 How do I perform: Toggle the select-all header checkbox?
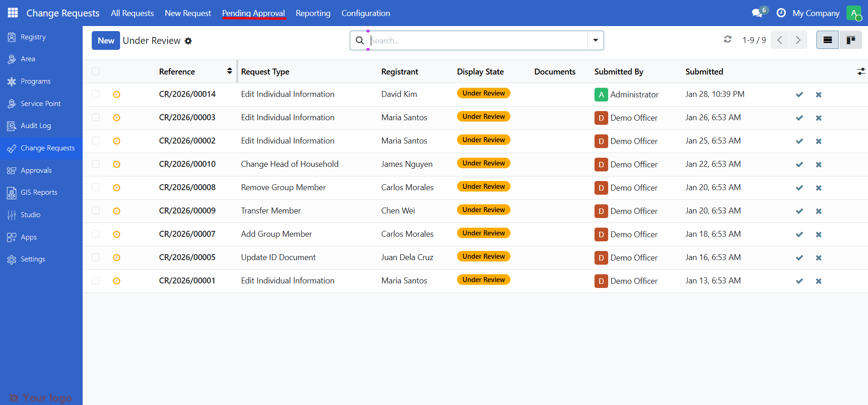(x=95, y=71)
